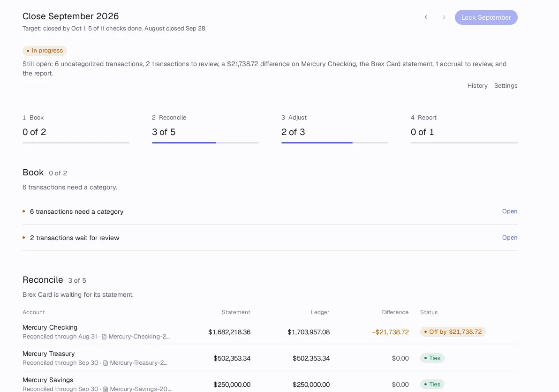
Task: Click the Statement column header
Action: coord(236,312)
